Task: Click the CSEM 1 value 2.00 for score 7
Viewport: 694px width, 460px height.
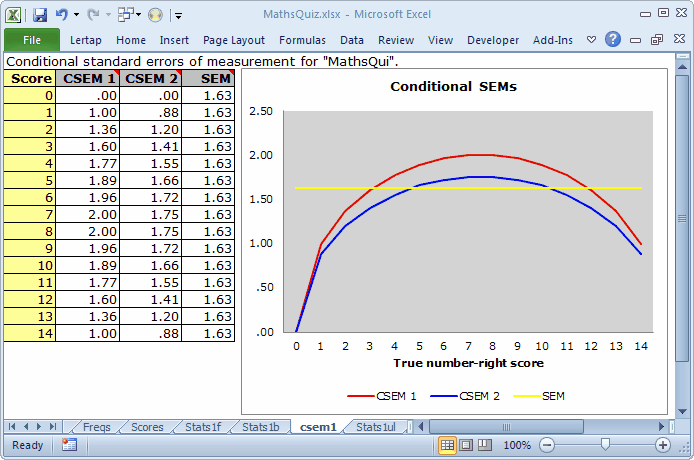Action: coord(88,215)
